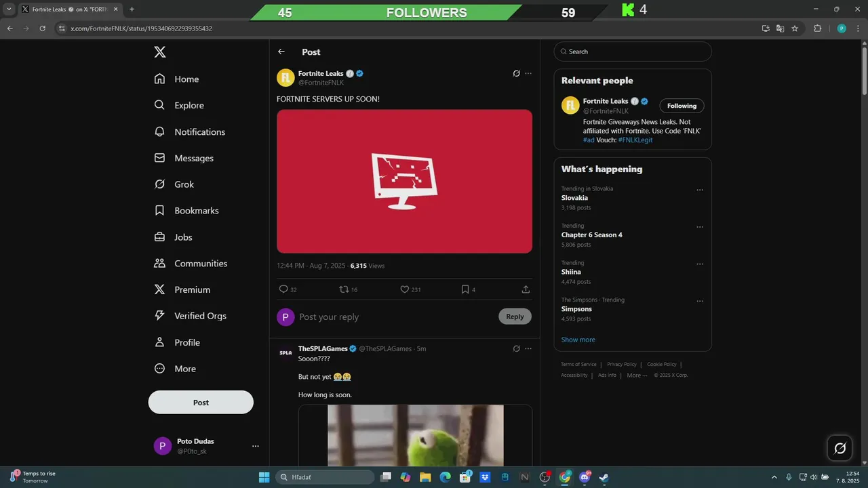The height and width of the screenshot is (488, 868).
Task: Open Communities in the sidebar
Action: (x=191, y=263)
